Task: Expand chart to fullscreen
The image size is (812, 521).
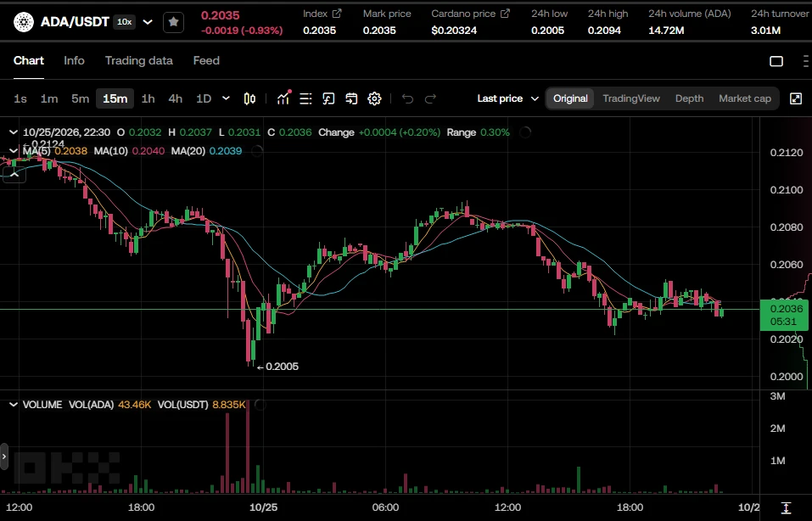Action: point(796,98)
